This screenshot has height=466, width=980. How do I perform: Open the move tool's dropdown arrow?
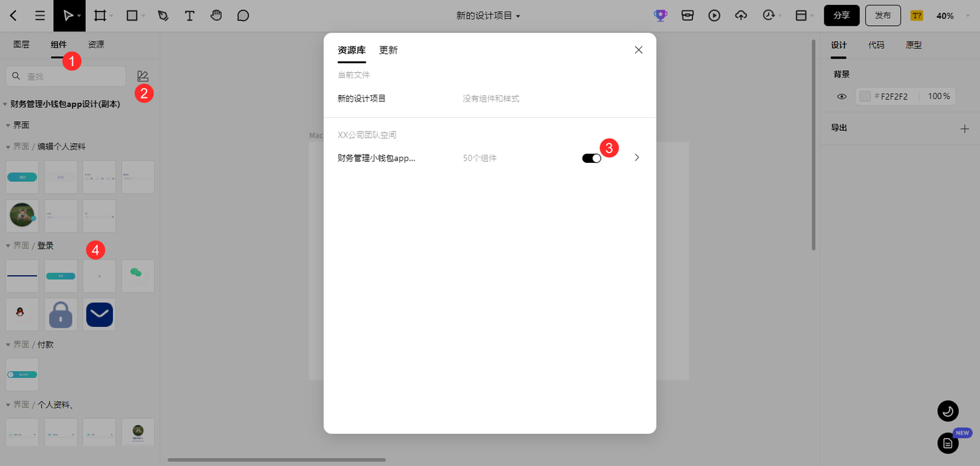pos(78,15)
